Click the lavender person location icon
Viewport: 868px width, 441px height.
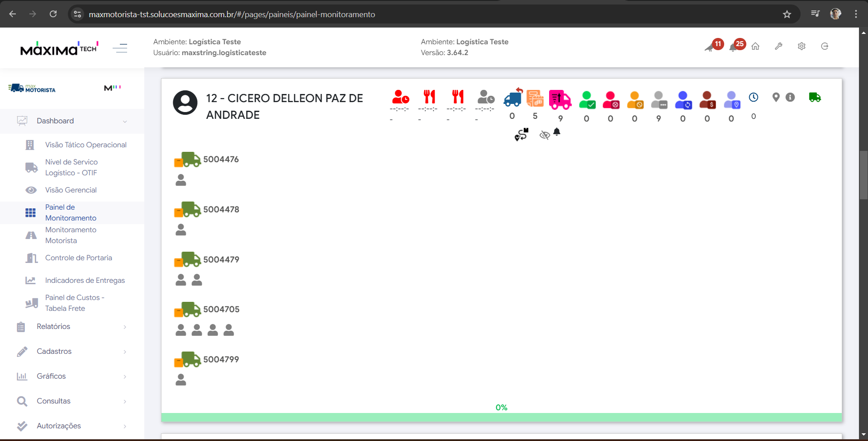(732, 100)
